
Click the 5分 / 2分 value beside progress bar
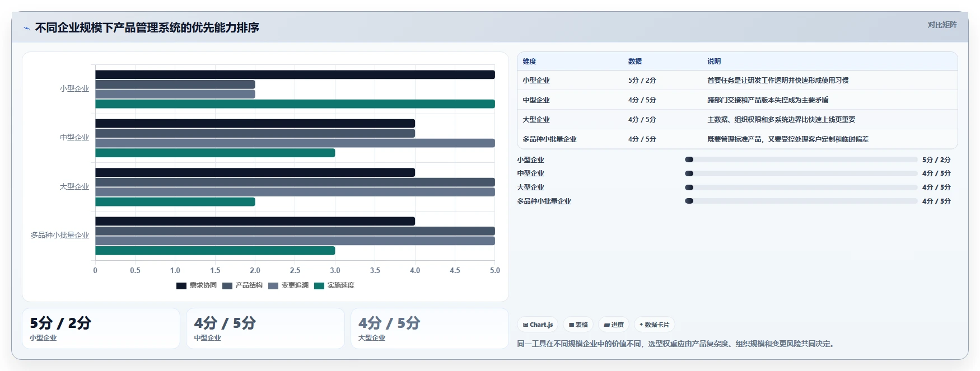click(x=936, y=160)
